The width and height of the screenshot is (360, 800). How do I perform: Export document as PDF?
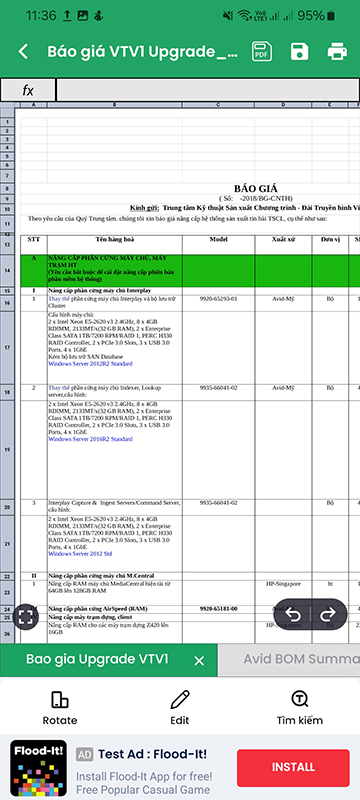point(262,52)
